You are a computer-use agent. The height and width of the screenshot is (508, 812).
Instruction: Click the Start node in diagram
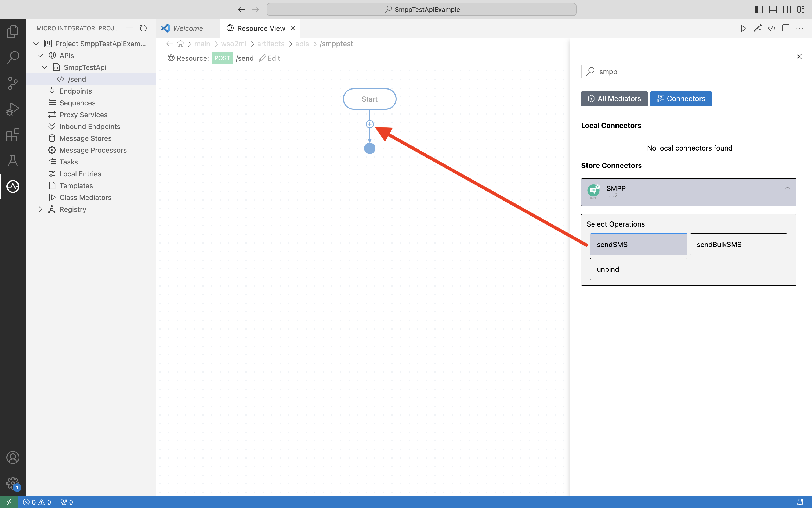pos(369,99)
